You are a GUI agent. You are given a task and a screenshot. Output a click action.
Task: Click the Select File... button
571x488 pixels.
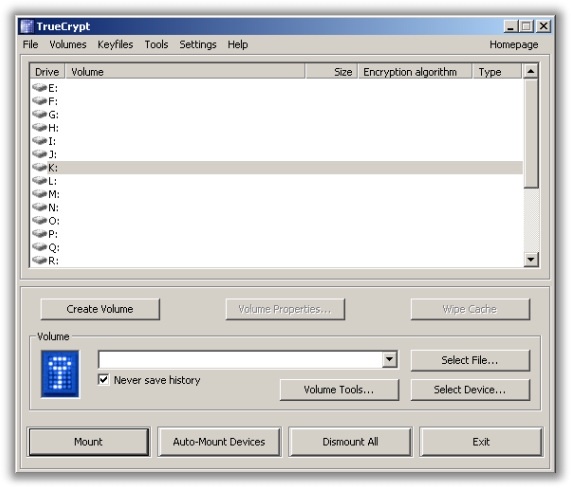pos(470,360)
